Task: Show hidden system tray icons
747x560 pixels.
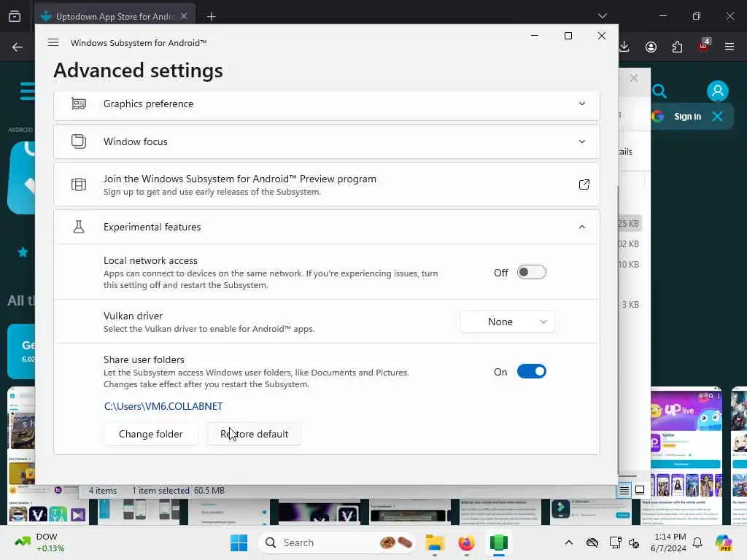Action: (569, 542)
